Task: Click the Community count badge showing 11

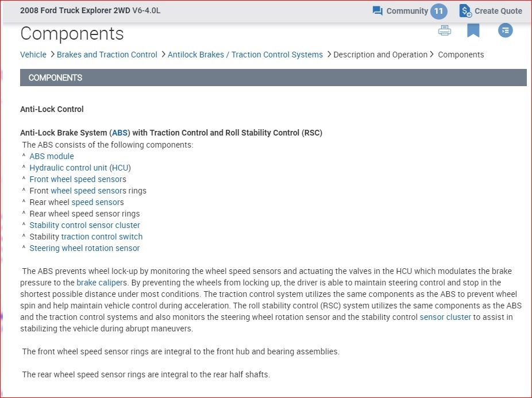Action: 438,11
